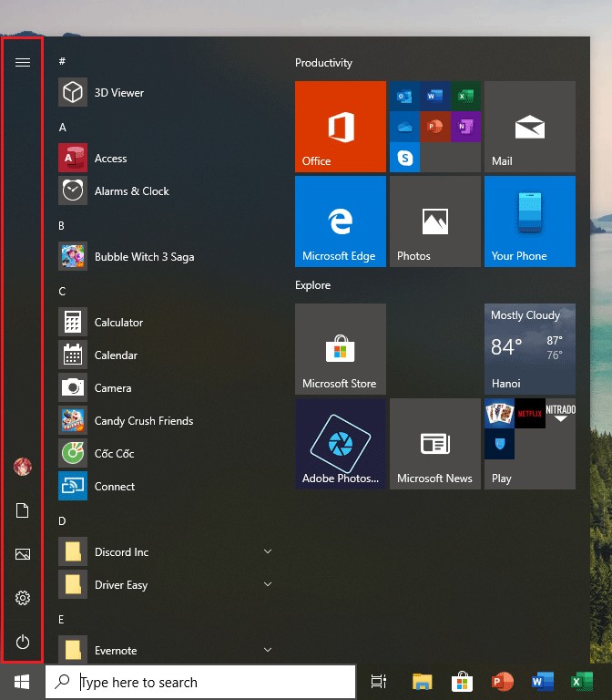Launch Bubble Witch 3 Saga
The width and height of the screenshot is (612, 700).
click(x=165, y=257)
